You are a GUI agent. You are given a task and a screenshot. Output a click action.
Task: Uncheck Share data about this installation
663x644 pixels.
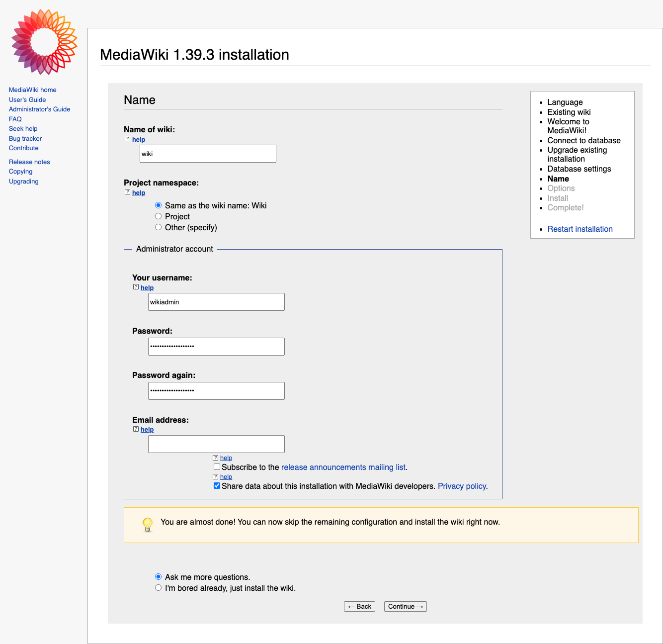[x=217, y=486]
